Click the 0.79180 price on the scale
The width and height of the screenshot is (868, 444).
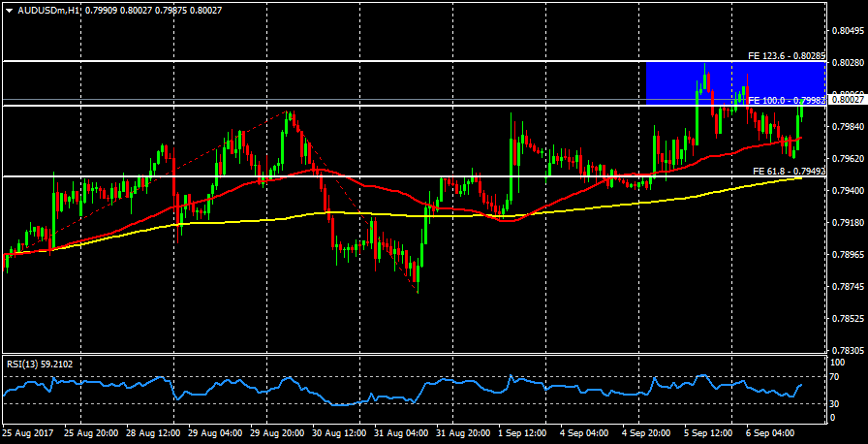847,222
